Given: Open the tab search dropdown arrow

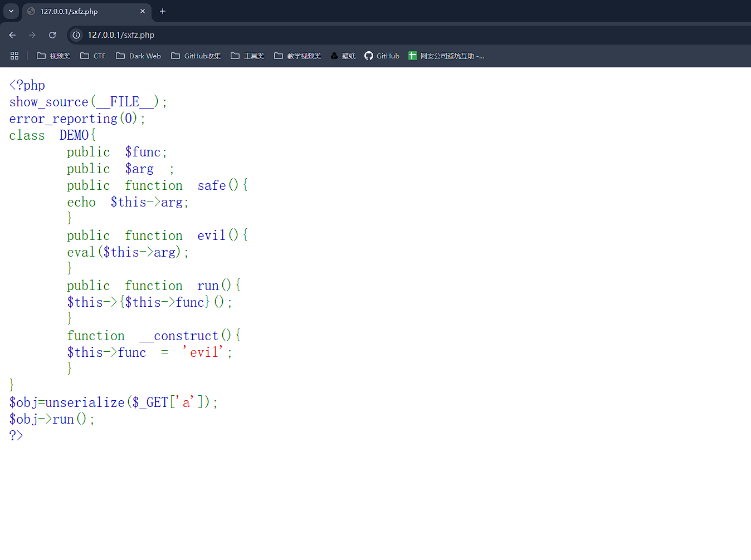Looking at the screenshot, I should point(11,11).
